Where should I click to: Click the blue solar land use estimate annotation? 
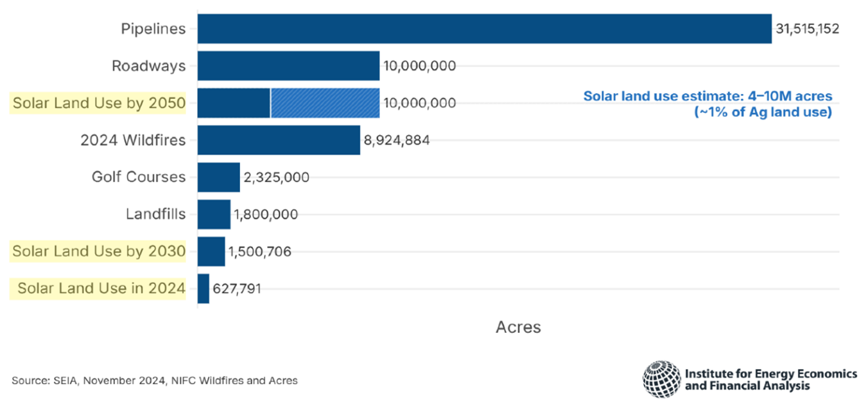(707, 103)
